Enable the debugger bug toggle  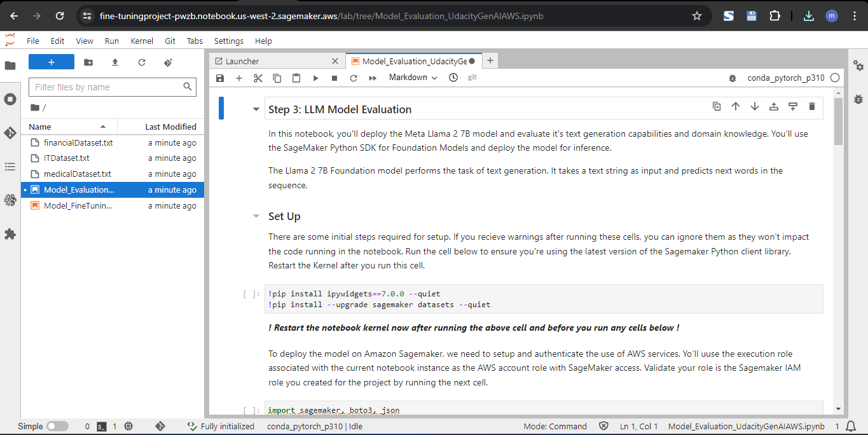tap(733, 78)
